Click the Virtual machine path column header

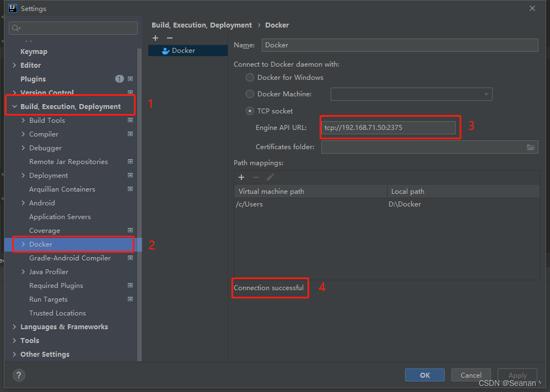[310, 191]
